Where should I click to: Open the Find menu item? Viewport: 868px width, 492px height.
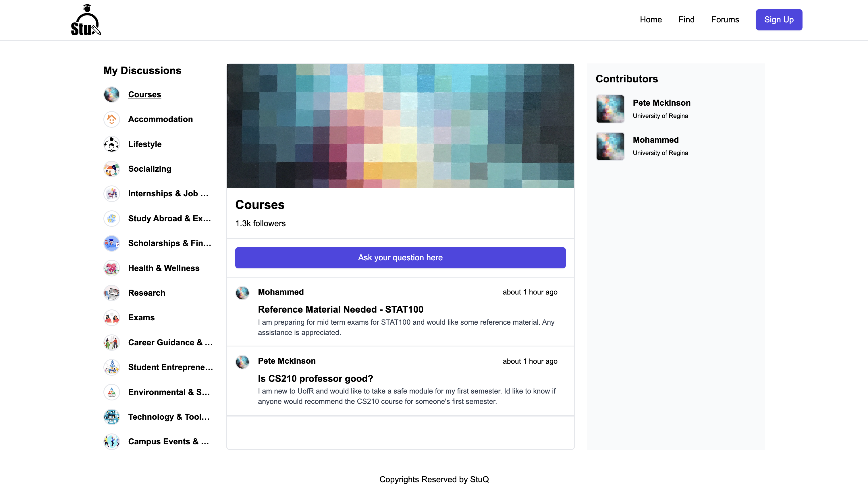click(x=686, y=20)
